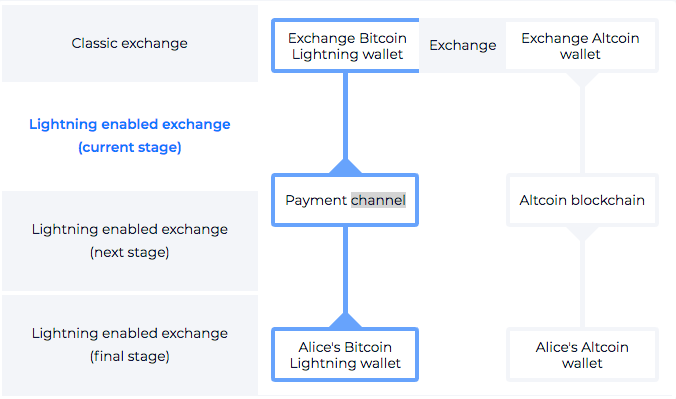The height and width of the screenshot is (399, 676).
Task: Select Lightning enabled exchange (final stage) tab
Action: 130,345
